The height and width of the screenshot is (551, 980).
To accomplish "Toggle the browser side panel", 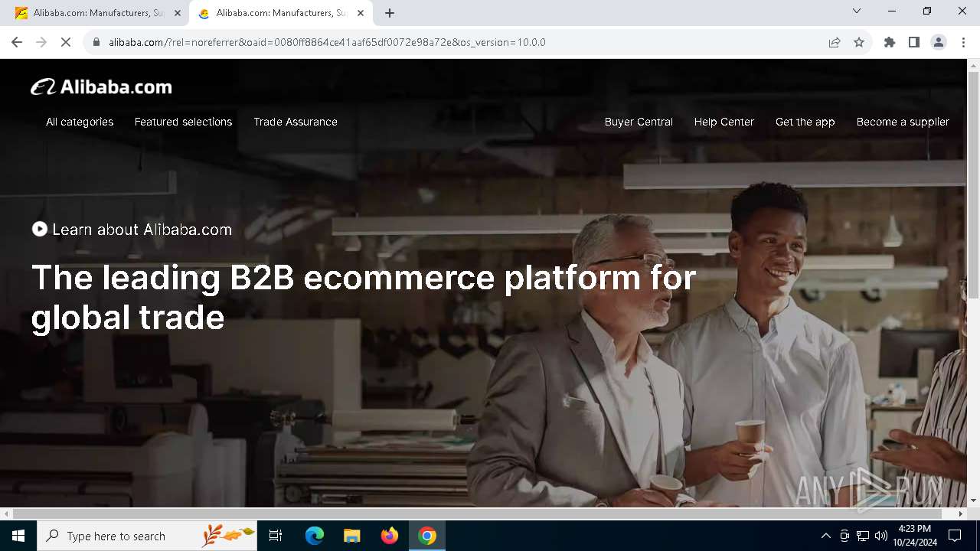I will (914, 42).
